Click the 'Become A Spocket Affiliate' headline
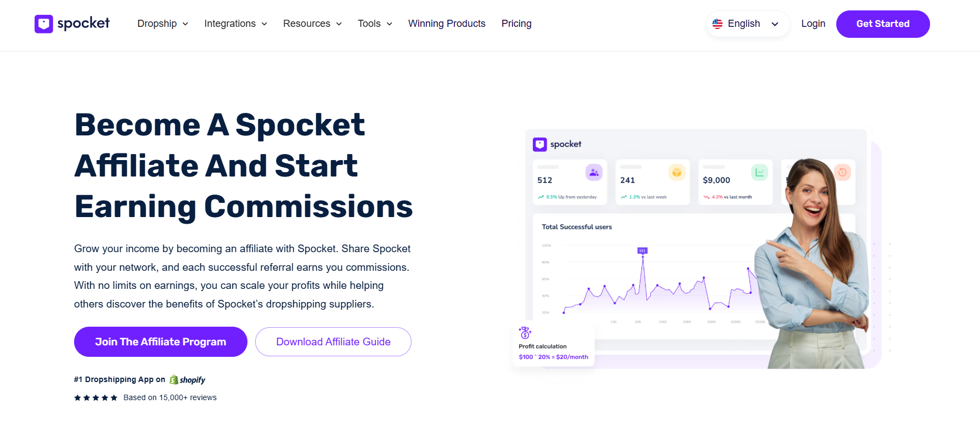Screen dimensions: 980x444 click(x=244, y=166)
